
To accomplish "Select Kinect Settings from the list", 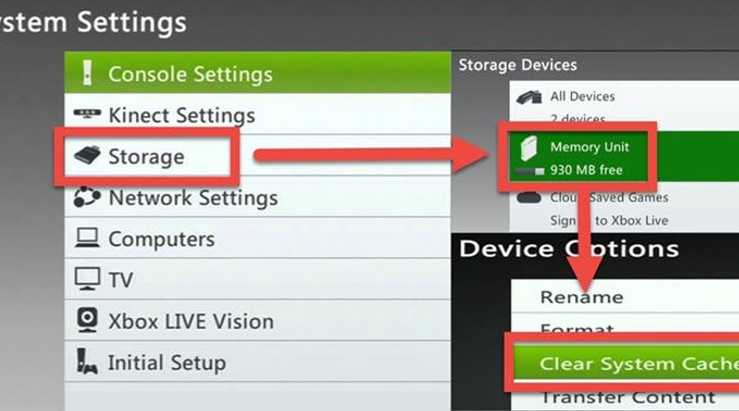I will pos(181,115).
